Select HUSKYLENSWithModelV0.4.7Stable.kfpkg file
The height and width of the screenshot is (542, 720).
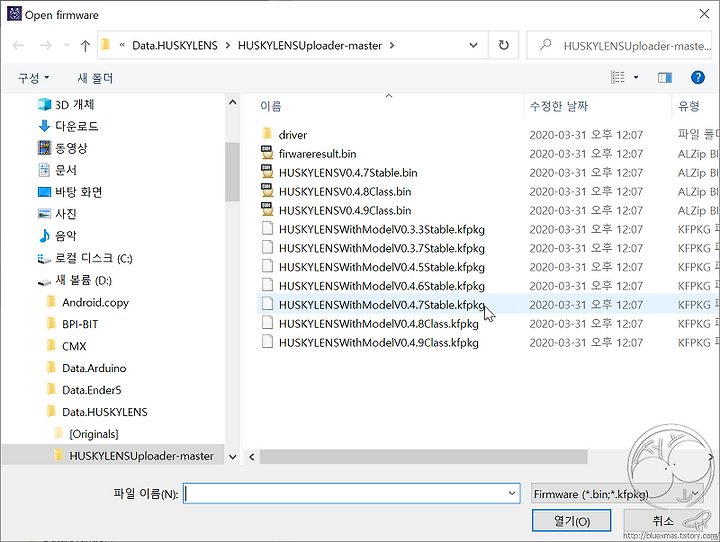tap(373, 305)
